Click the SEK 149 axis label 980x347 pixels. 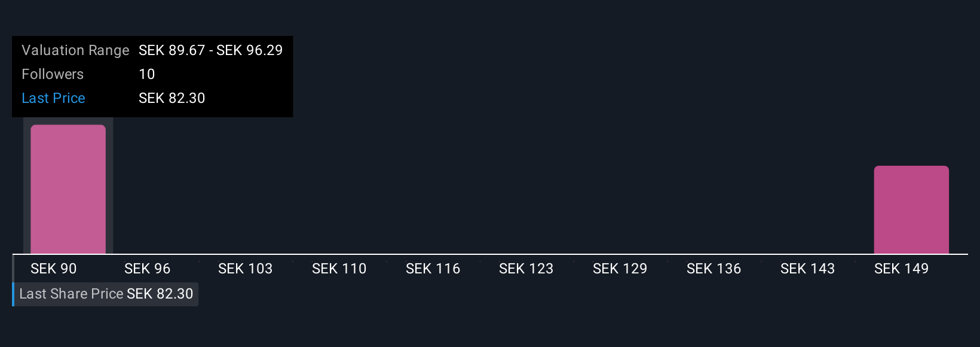[902, 269]
